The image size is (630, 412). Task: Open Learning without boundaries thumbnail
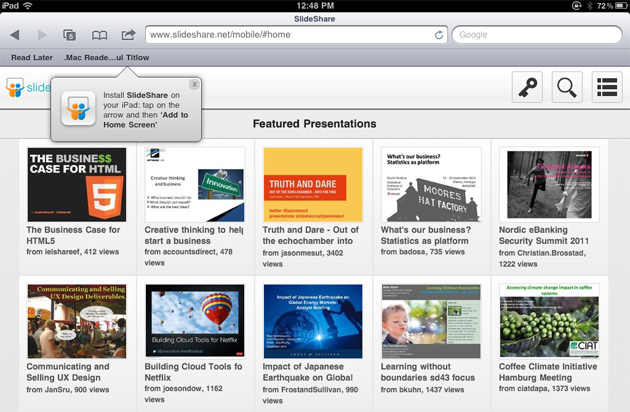pyautogui.click(x=431, y=321)
